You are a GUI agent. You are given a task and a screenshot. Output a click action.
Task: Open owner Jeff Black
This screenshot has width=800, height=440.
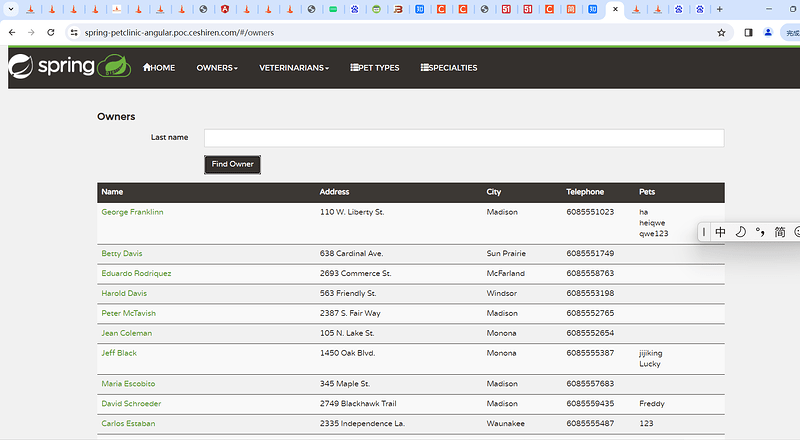[x=119, y=353]
